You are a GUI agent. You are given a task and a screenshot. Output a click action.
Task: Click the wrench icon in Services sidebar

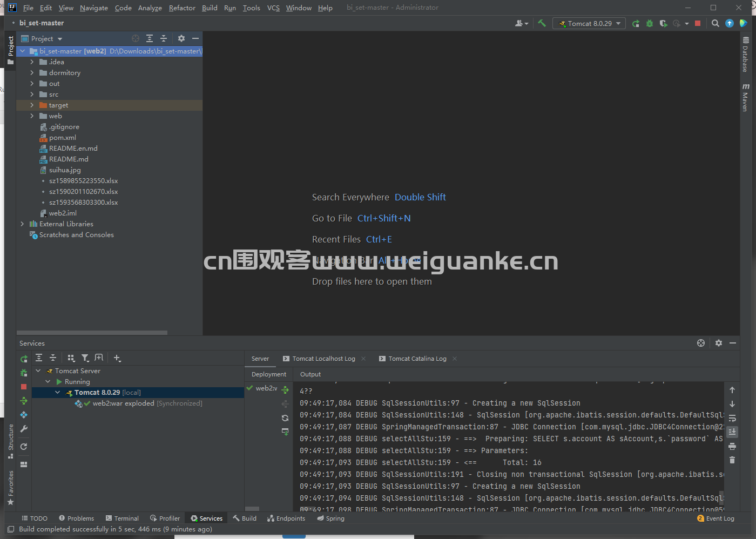coord(24,429)
